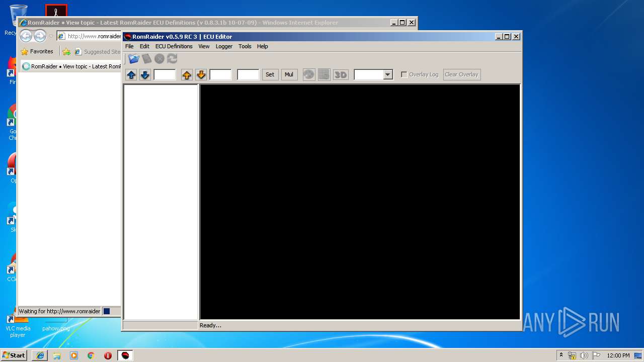This screenshot has height=362, width=644.
Task: Open the Logger menu
Action: (x=224, y=46)
